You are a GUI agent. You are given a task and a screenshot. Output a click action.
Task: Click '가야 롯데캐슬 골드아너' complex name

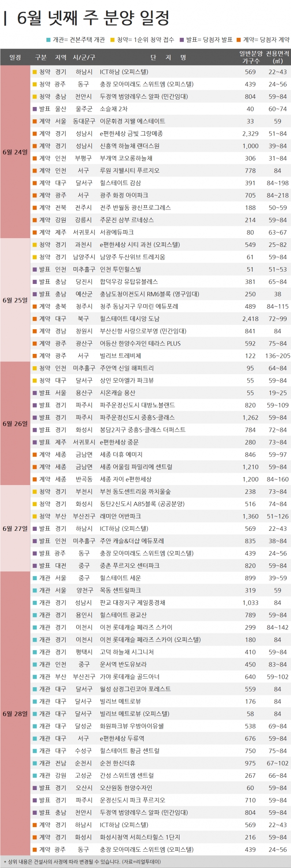coord(130,677)
